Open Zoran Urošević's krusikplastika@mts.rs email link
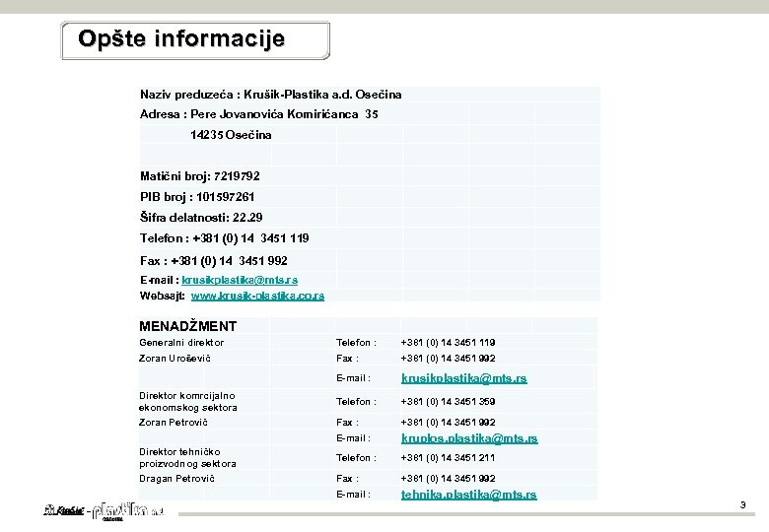 pyautogui.click(x=464, y=378)
